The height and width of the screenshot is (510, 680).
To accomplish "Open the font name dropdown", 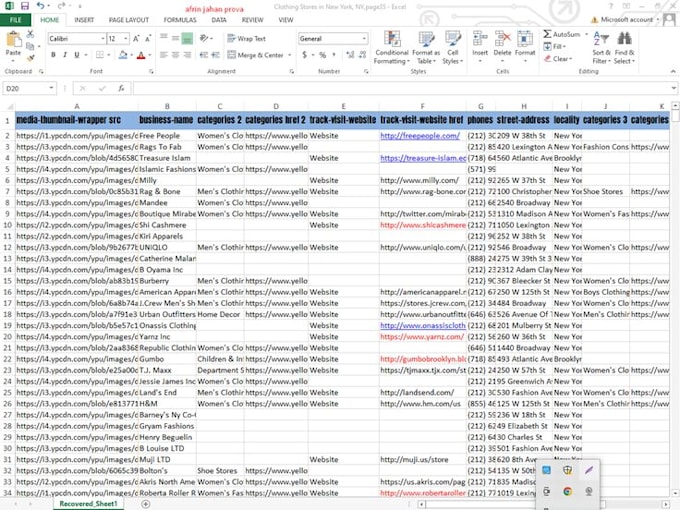I will click(103, 39).
